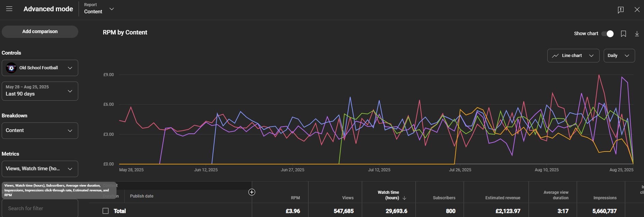The width and height of the screenshot is (644, 217).
Task: Expand the Breakdown Content dropdown
Action: pyautogui.click(x=40, y=131)
